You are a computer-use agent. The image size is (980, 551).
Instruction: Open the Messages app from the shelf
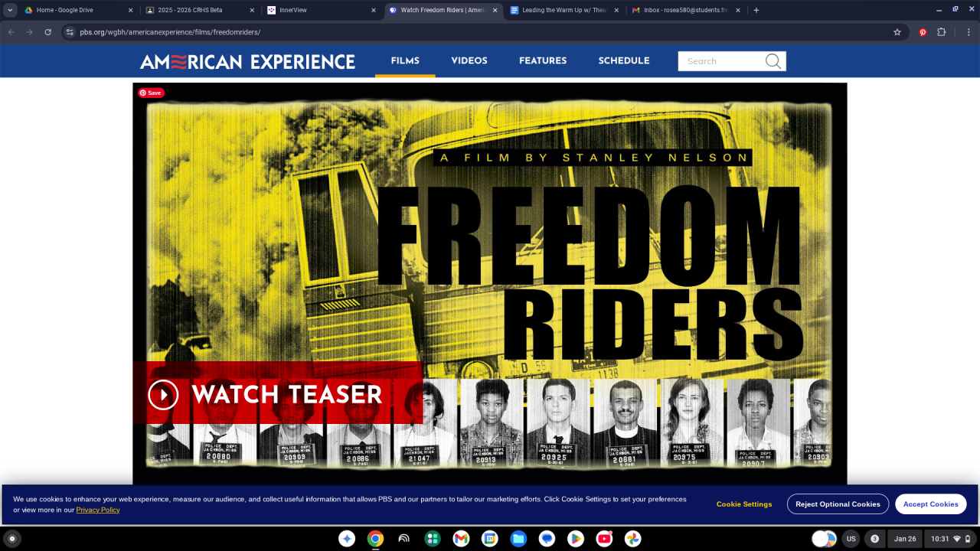point(547,539)
